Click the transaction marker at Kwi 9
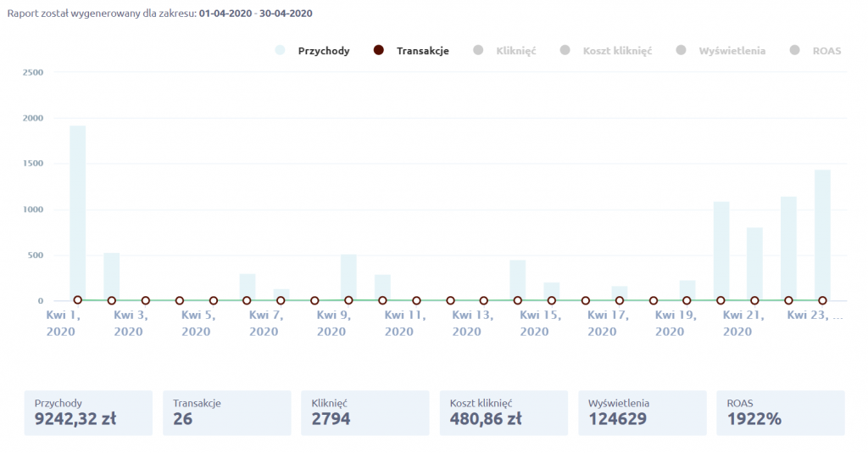868x453 pixels. tap(348, 300)
